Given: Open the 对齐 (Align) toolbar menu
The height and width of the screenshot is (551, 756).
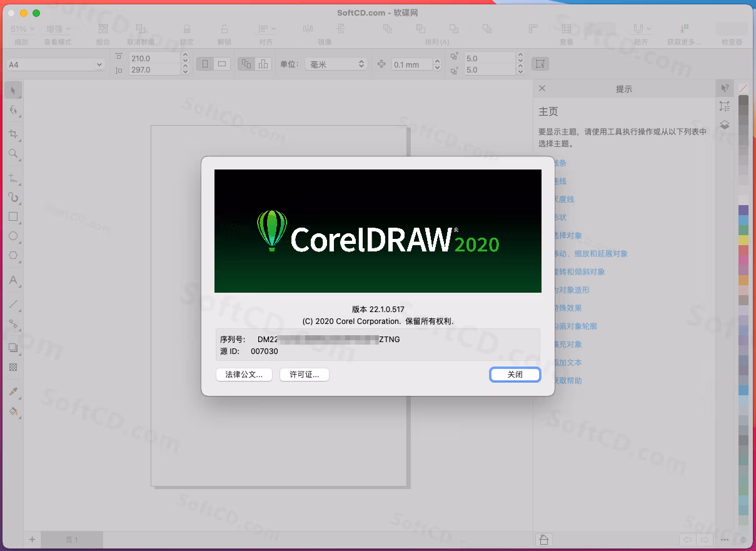Looking at the screenshot, I should [x=267, y=29].
